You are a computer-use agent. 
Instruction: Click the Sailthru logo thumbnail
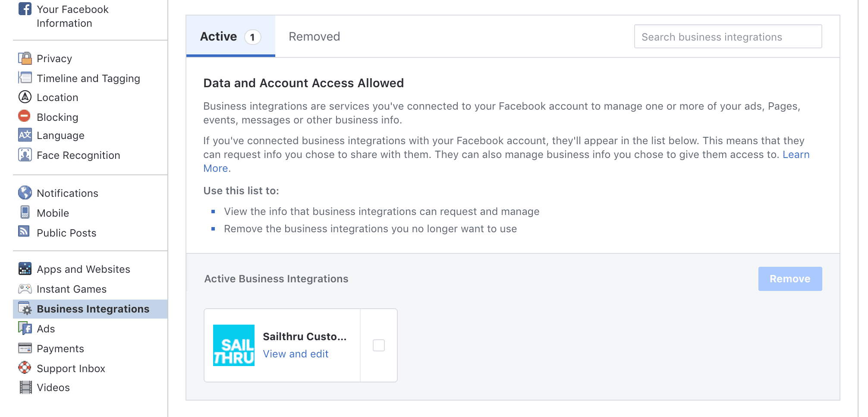click(234, 345)
